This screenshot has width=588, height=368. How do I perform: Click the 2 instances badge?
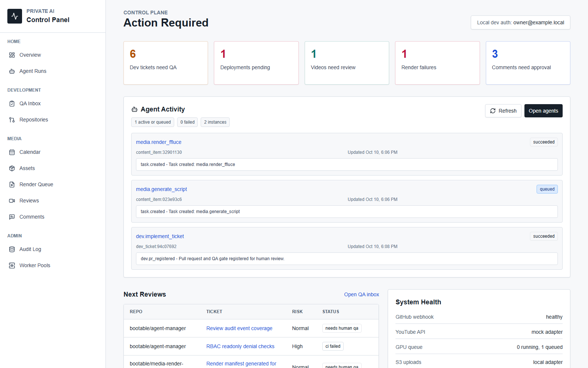coord(215,122)
